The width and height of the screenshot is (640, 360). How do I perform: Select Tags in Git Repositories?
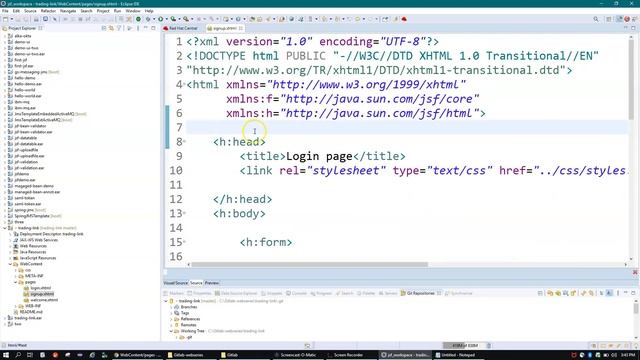(185, 313)
